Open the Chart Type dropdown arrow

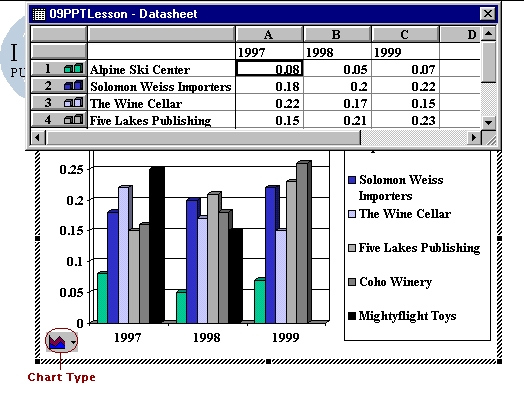(73, 342)
